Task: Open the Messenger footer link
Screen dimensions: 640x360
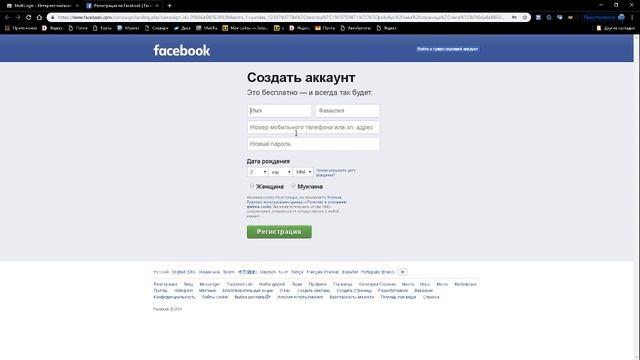Action: click(210, 284)
